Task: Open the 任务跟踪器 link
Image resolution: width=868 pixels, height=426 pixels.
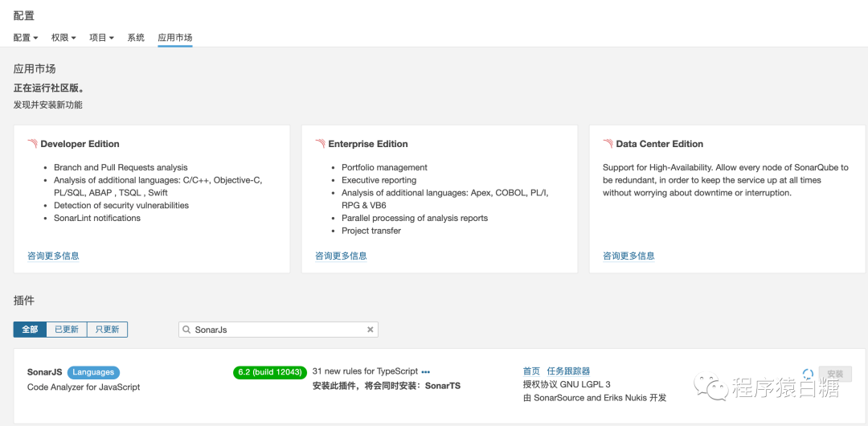Action: (x=568, y=371)
